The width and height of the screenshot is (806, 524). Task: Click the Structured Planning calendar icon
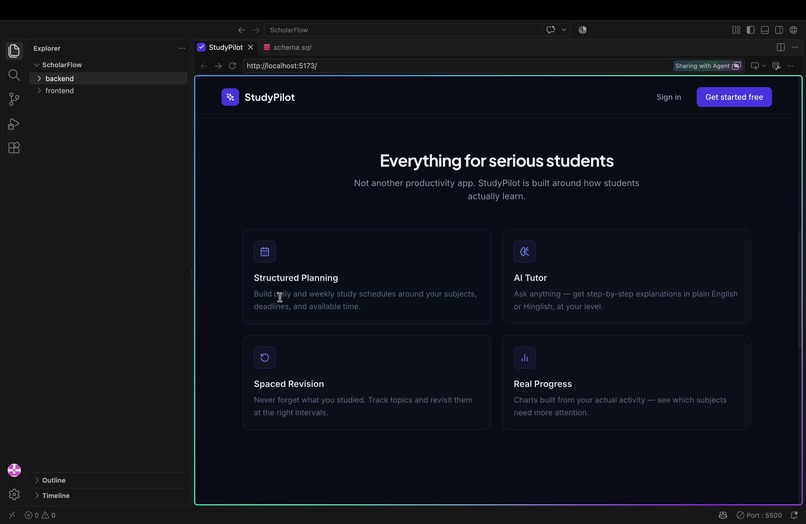(x=265, y=251)
